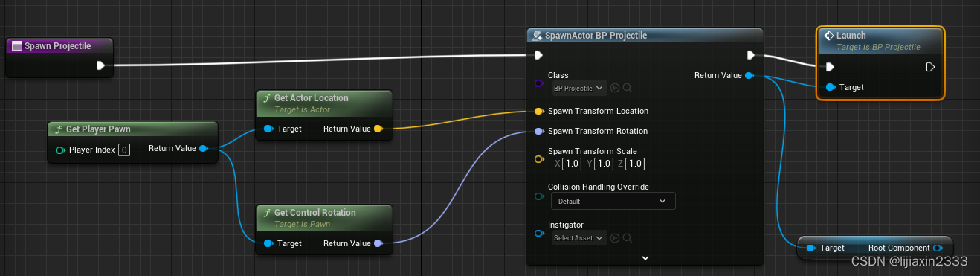This screenshot has width=980, height=276.
Task: Click Target pin on Root Component node
Action: [810, 248]
